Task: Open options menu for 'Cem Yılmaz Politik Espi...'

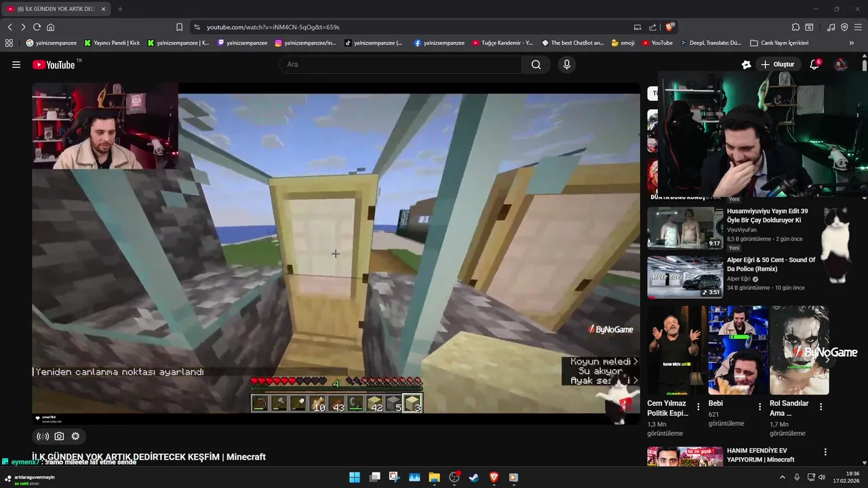Action: (x=698, y=407)
